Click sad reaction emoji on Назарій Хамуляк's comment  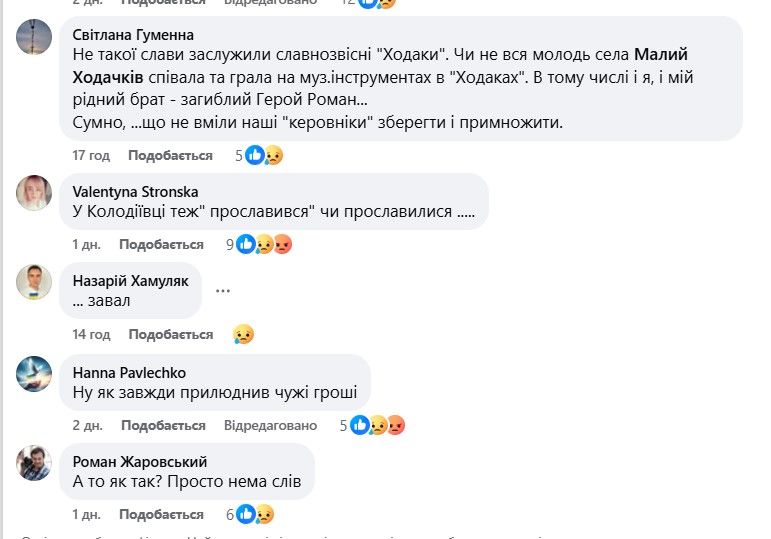[x=243, y=334]
